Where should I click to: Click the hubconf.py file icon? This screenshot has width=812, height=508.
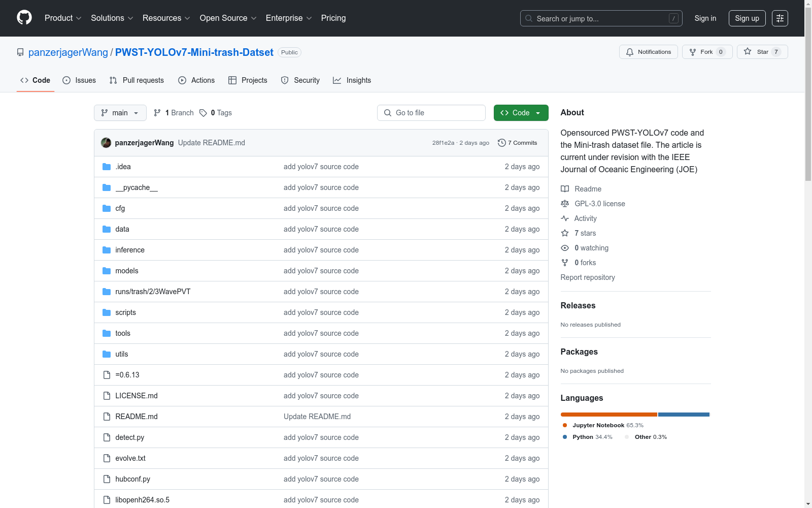click(107, 479)
